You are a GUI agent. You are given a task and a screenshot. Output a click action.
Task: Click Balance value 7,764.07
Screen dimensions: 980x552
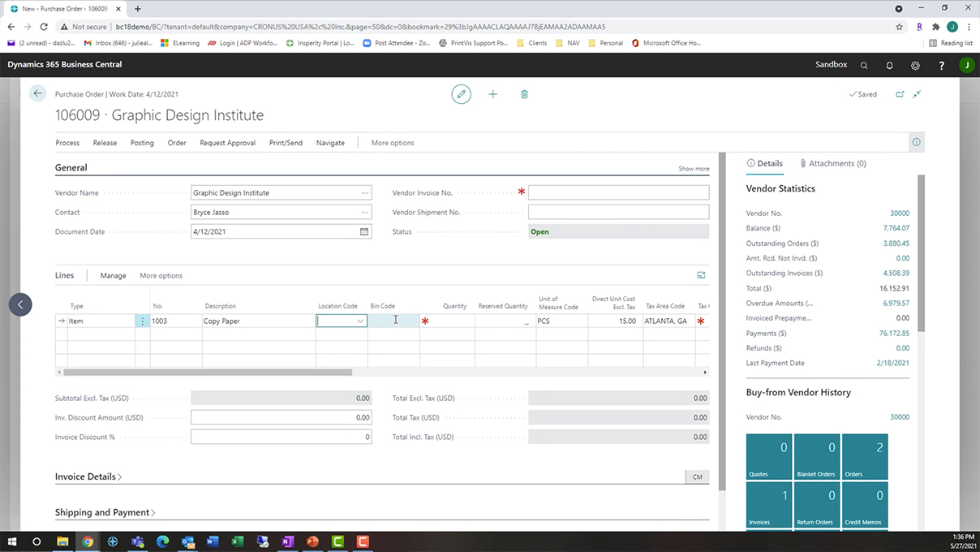pos(896,228)
